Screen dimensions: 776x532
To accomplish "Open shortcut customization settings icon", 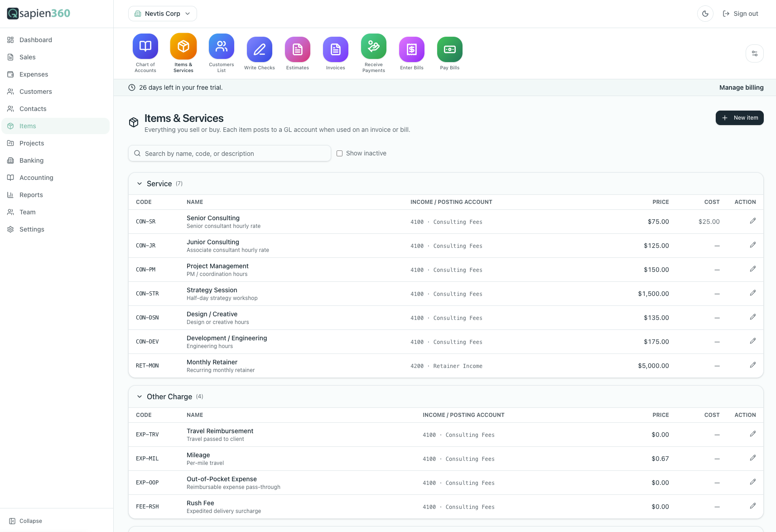I will 755,53.
